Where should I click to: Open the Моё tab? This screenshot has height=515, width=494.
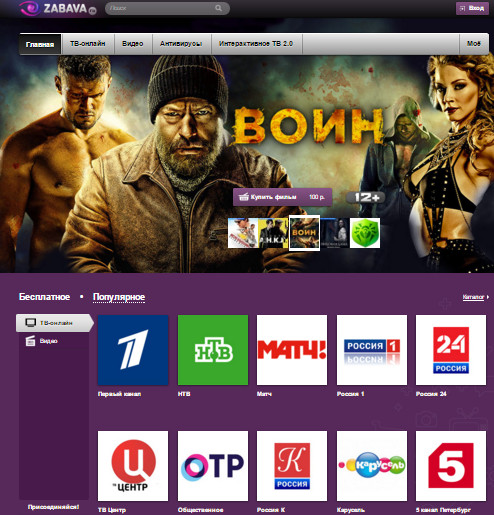tap(473, 44)
